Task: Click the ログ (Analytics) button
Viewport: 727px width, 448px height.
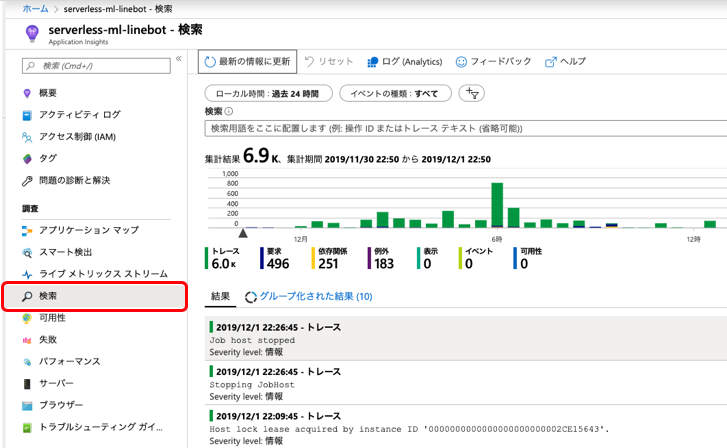Action: coord(405,62)
